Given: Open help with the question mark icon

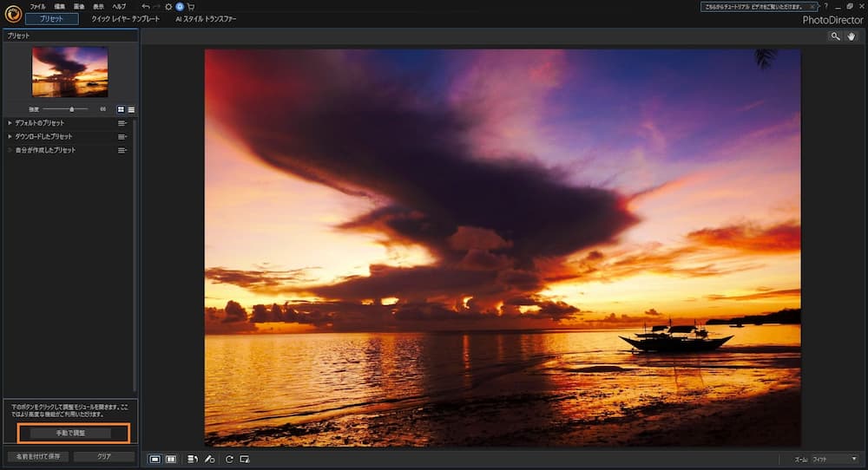Looking at the screenshot, I should [x=826, y=6].
